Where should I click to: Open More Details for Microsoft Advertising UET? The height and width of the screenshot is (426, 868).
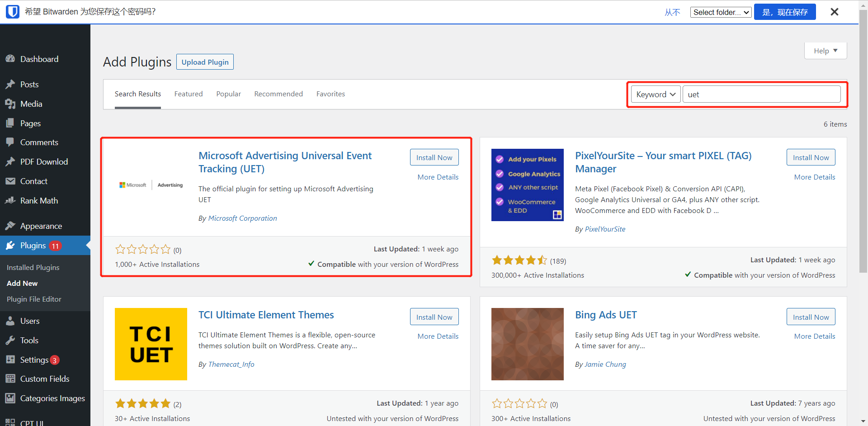[438, 177]
